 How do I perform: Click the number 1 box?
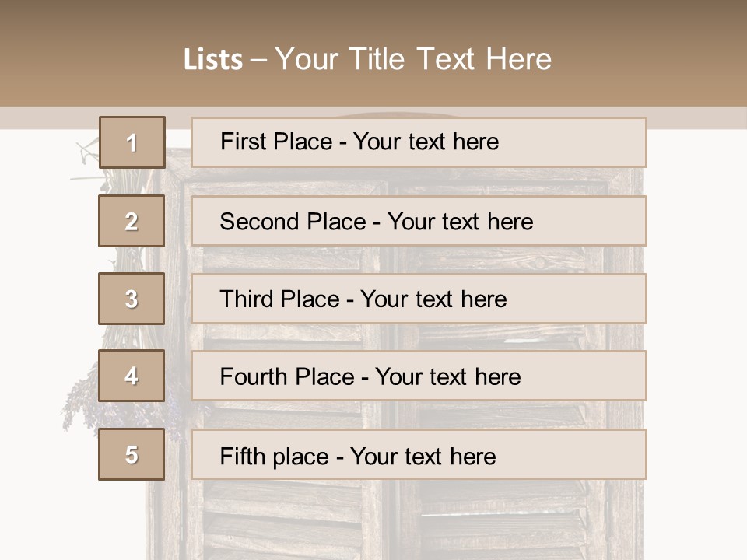tap(132, 142)
